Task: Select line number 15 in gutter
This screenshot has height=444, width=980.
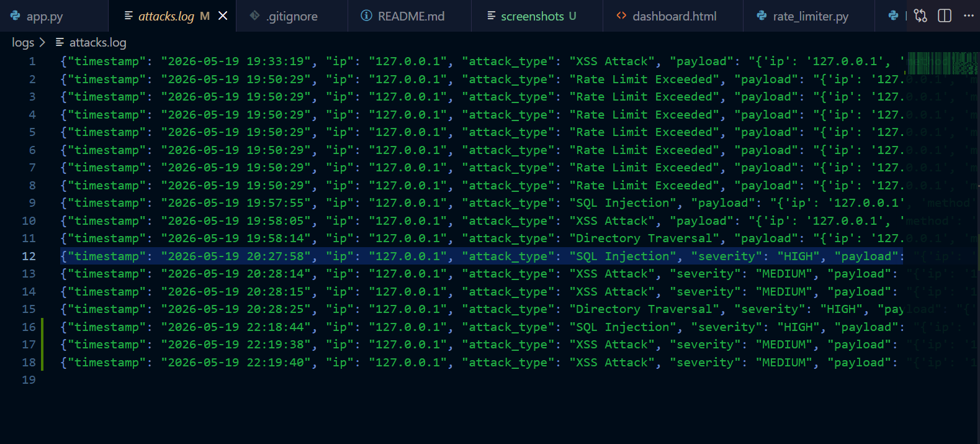Action: [29, 309]
